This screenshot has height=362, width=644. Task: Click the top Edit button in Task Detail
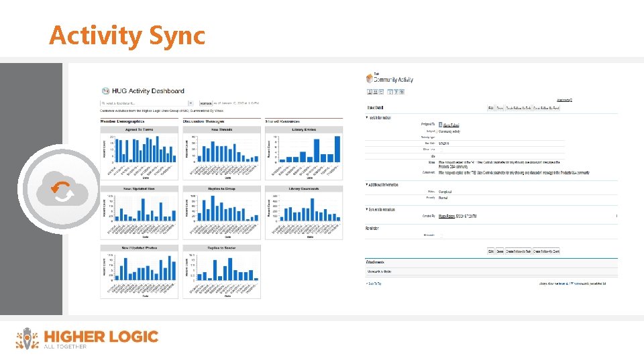(490, 108)
